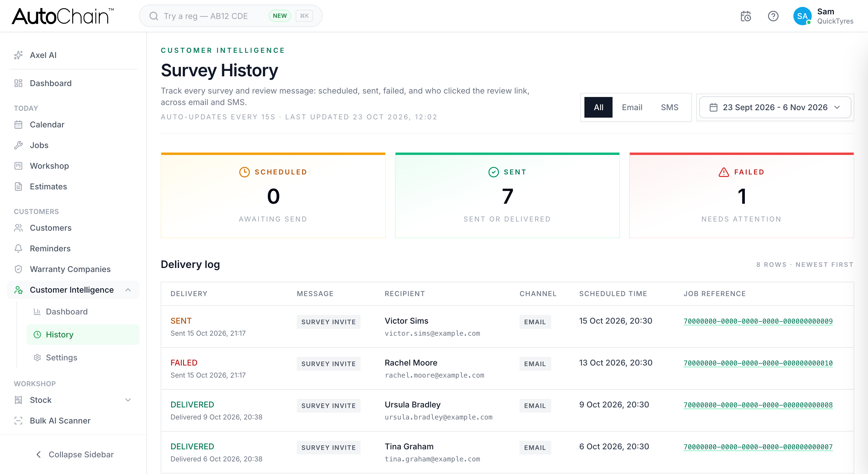Open the help question mark icon

click(x=773, y=16)
